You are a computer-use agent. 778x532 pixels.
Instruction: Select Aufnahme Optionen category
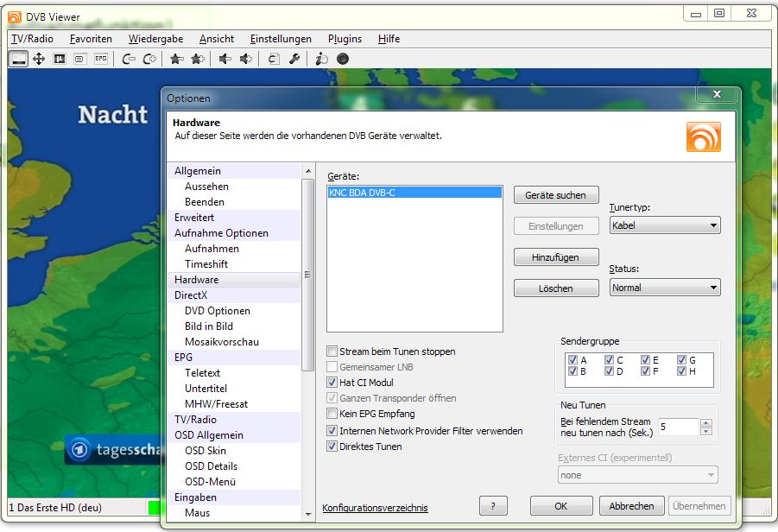click(234, 233)
